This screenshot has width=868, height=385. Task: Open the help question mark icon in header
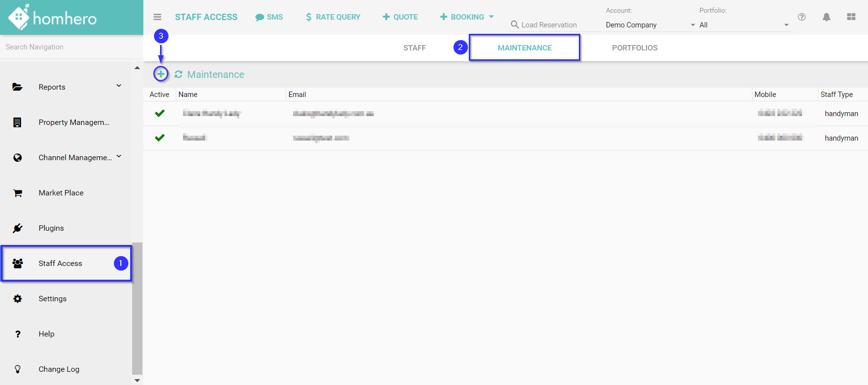[x=801, y=17]
